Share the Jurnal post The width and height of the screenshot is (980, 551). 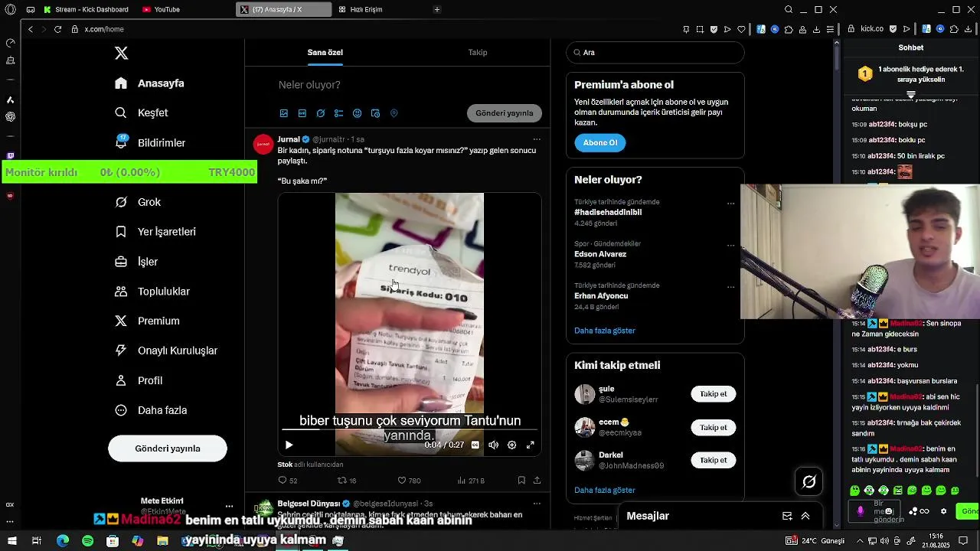pos(537,481)
